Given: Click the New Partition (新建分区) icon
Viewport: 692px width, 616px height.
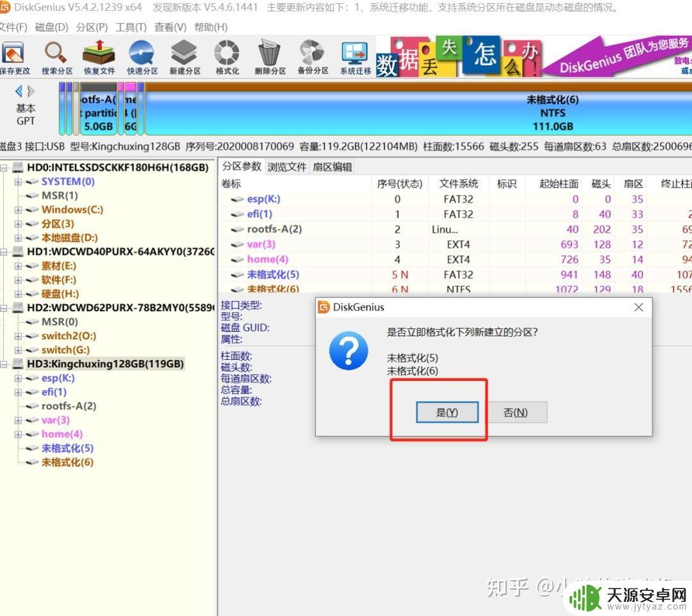Looking at the screenshot, I should (x=185, y=58).
